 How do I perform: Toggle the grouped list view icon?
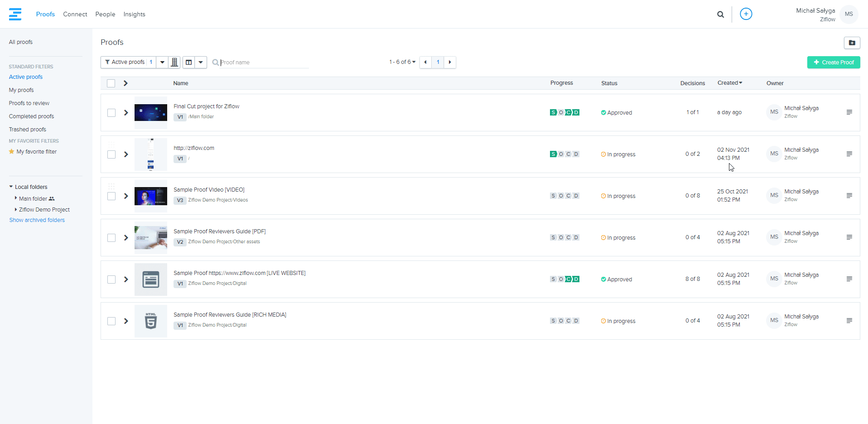(x=174, y=62)
